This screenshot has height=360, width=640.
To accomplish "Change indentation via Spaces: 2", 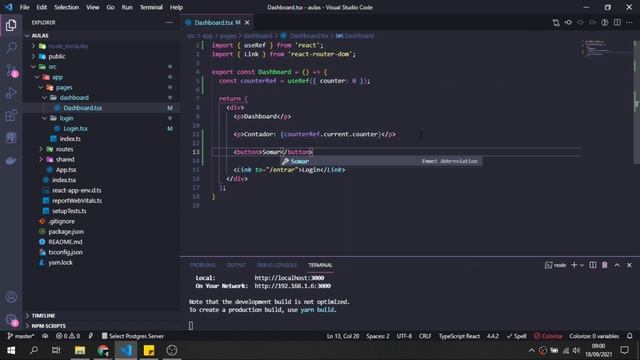I will tap(378, 336).
